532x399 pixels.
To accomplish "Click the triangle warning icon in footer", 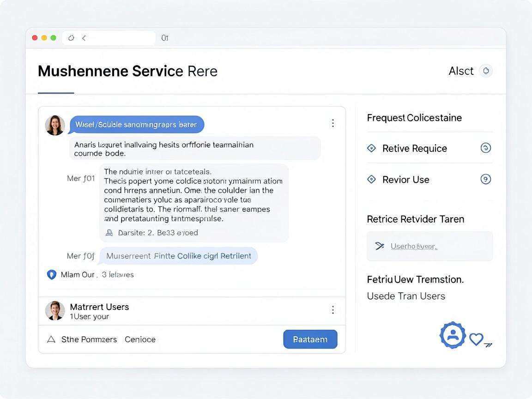I will (51, 339).
